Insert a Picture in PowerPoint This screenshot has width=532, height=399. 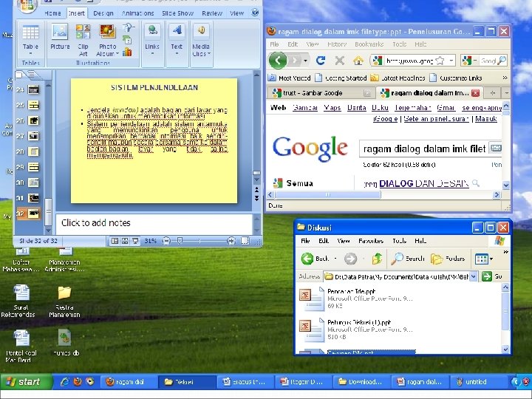point(60,38)
